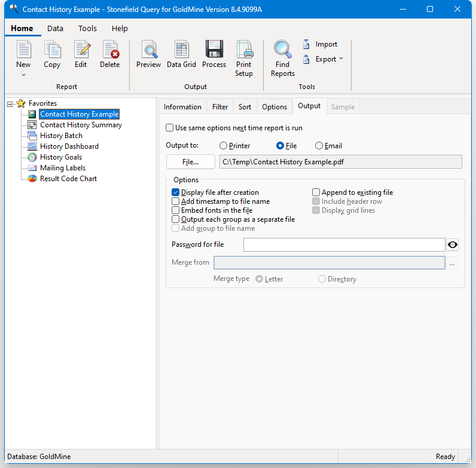Open the Data Grid output
This screenshot has width=476, height=468.
(x=182, y=49)
